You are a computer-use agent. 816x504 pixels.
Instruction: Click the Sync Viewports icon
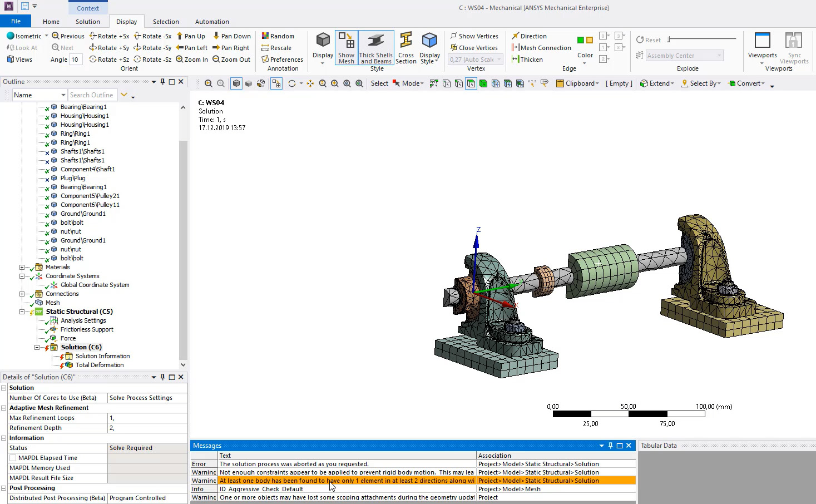(794, 47)
